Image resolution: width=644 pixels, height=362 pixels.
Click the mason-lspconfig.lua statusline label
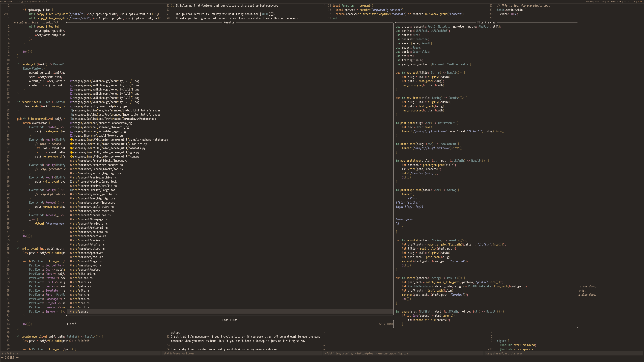pyautogui.click(x=366, y=353)
